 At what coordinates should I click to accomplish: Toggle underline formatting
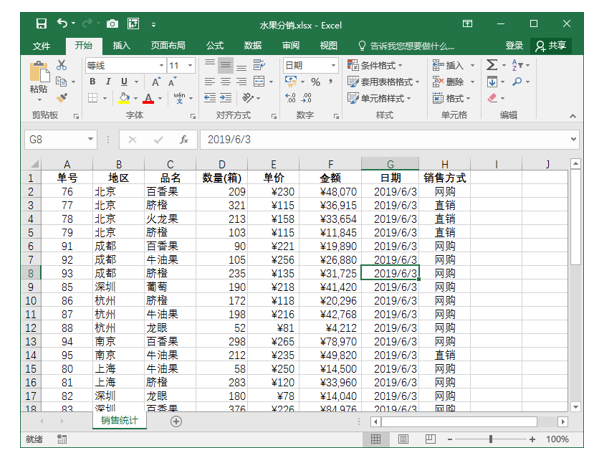(x=124, y=81)
